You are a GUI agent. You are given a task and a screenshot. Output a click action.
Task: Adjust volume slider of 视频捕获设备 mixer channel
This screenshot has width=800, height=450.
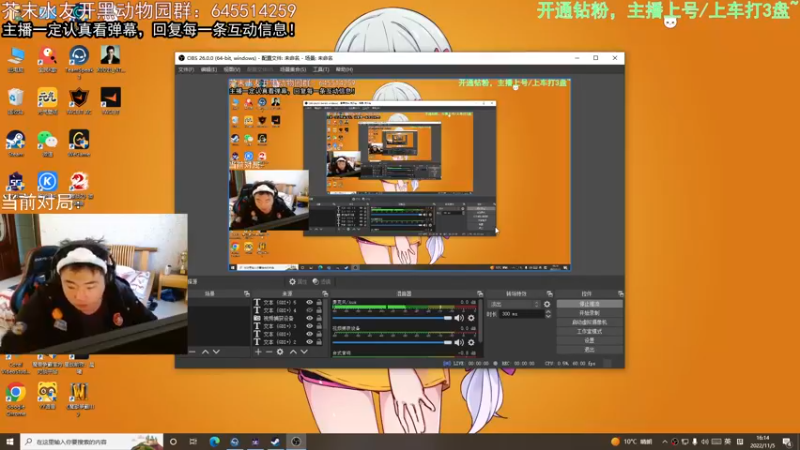tap(392, 342)
